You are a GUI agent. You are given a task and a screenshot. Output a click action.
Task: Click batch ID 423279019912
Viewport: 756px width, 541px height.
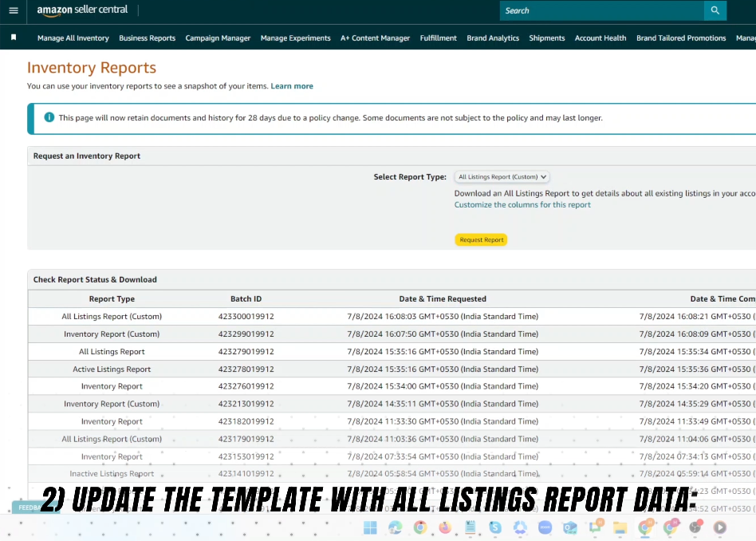[246, 351]
